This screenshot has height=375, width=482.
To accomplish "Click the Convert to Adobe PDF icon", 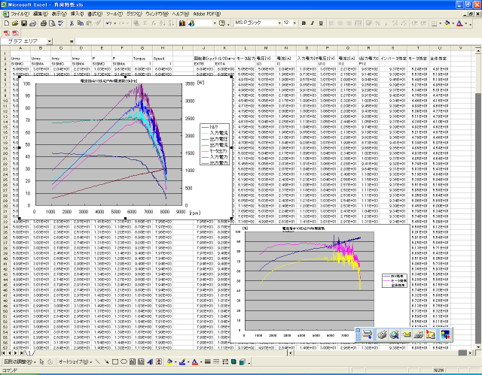I will click(x=7, y=33).
